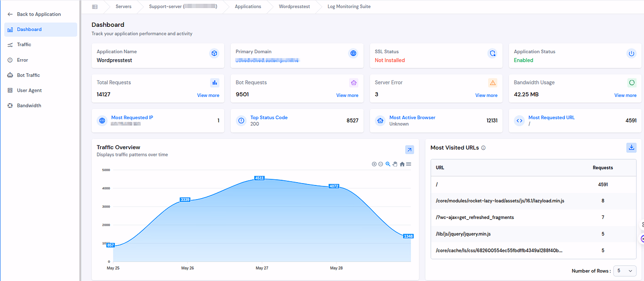Select the /lib/js/jquery/jquery.min.js row

pos(533,234)
